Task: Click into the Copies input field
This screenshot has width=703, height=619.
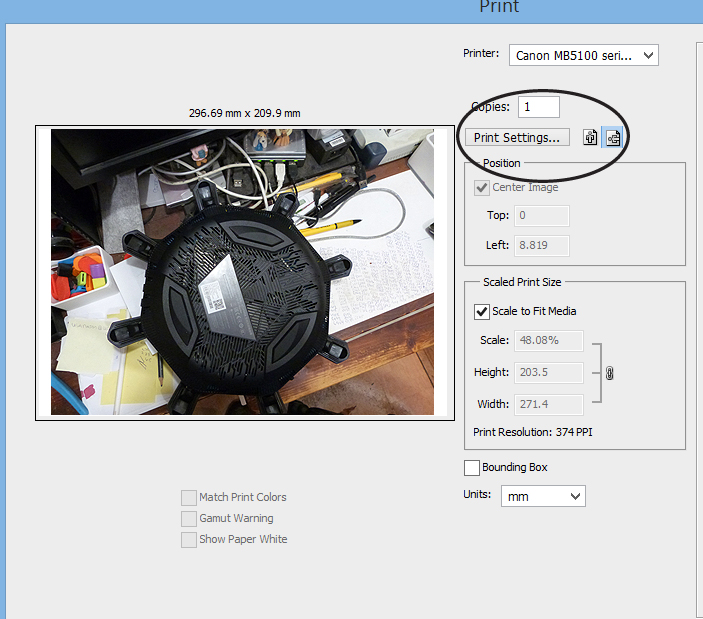Action: 538,106
